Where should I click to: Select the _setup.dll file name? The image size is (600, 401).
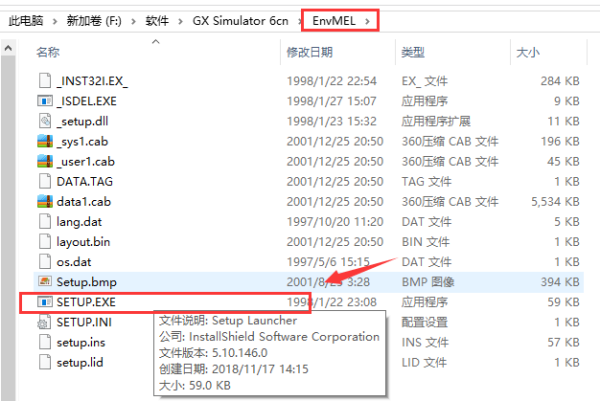(82, 121)
